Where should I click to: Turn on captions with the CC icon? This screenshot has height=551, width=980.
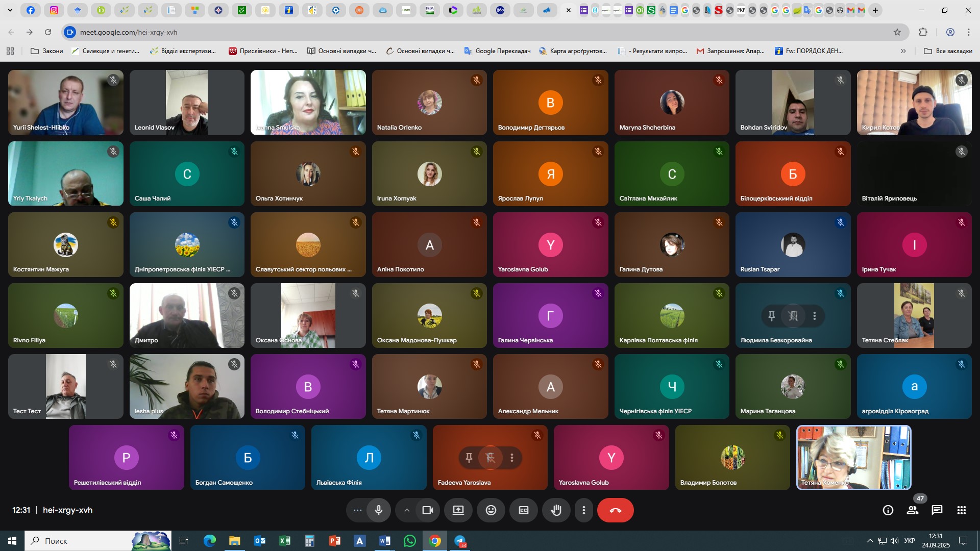[x=523, y=510]
